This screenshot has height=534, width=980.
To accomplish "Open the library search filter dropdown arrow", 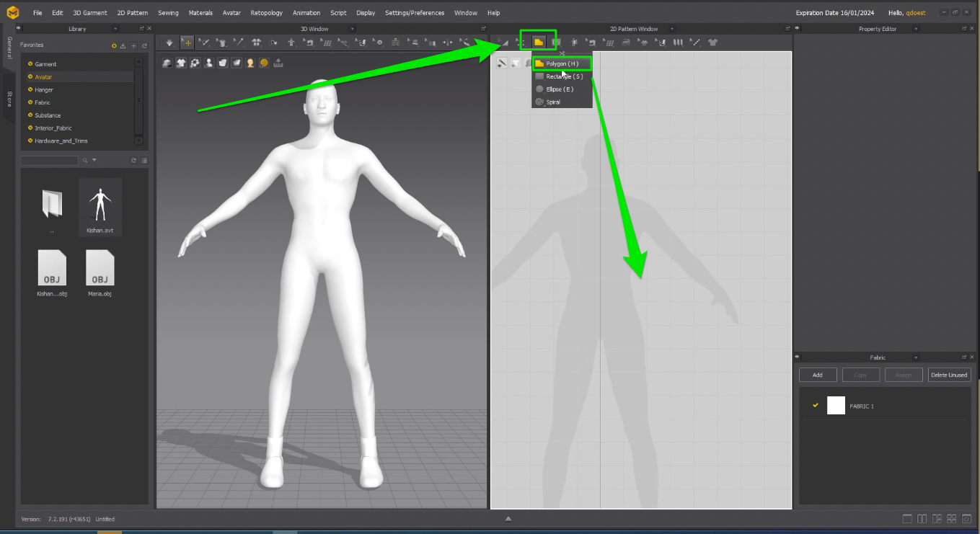I will click(x=94, y=160).
